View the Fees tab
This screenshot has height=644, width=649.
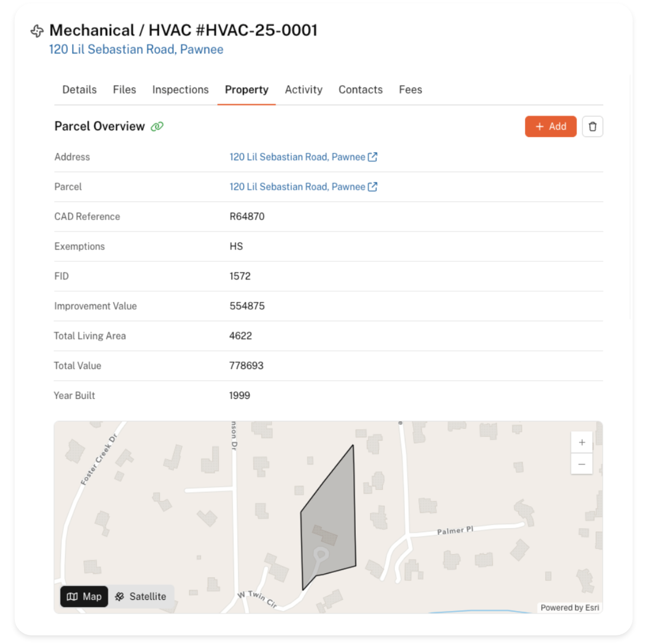410,90
